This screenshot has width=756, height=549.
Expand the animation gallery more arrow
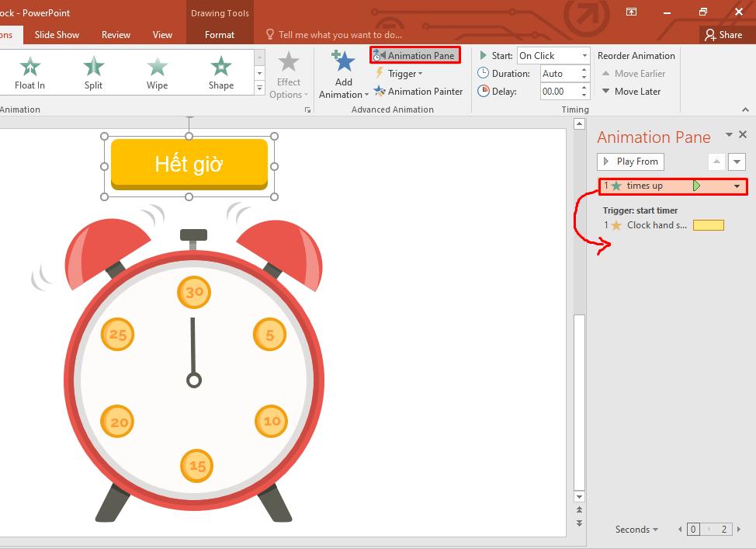[x=259, y=89]
